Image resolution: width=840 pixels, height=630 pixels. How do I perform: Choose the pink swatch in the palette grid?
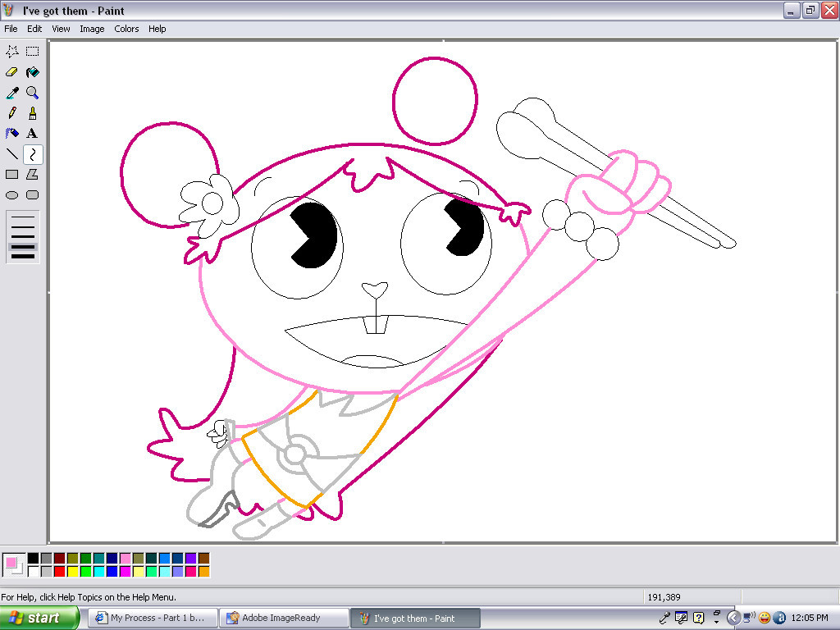126,559
